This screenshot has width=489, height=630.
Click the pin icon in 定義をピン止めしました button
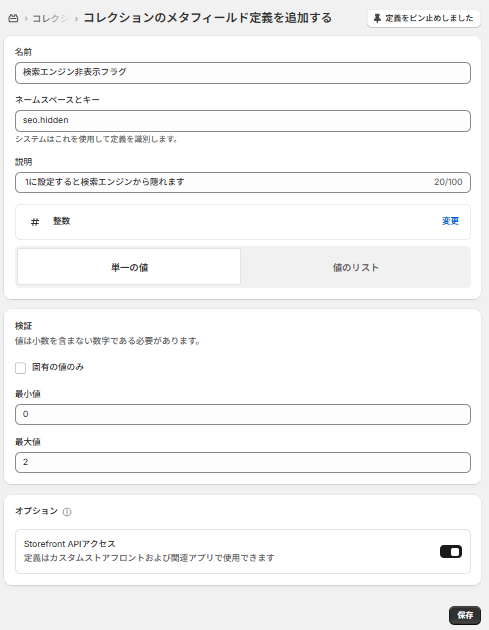[377, 18]
